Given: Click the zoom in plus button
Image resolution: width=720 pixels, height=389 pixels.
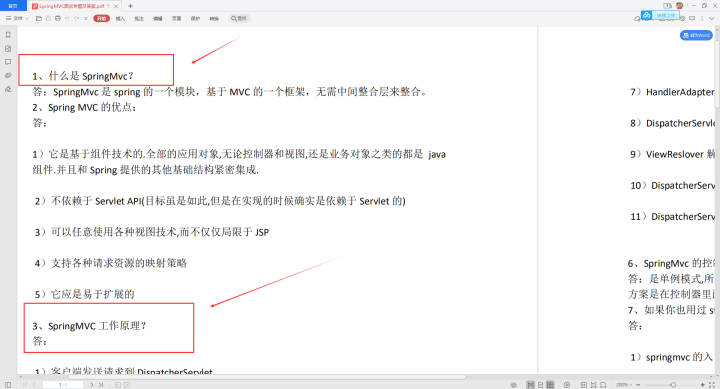Looking at the screenshot, I should pyautogui.click(x=703, y=385).
